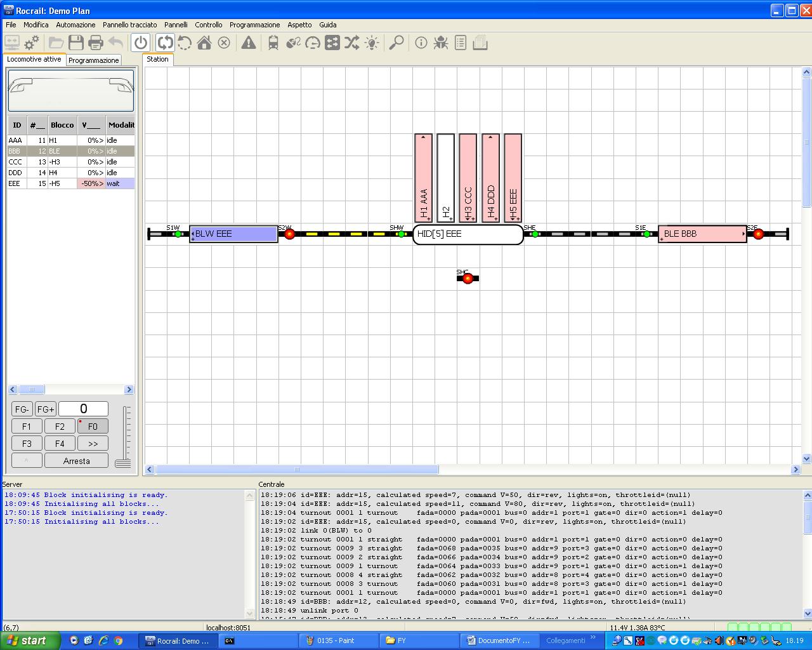Toggle automatic mode arrows icon
This screenshot has height=650, width=812.
click(165, 43)
